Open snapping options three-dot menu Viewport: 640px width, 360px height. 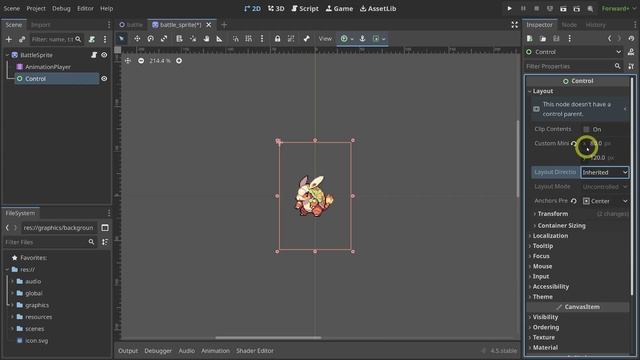(262, 39)
